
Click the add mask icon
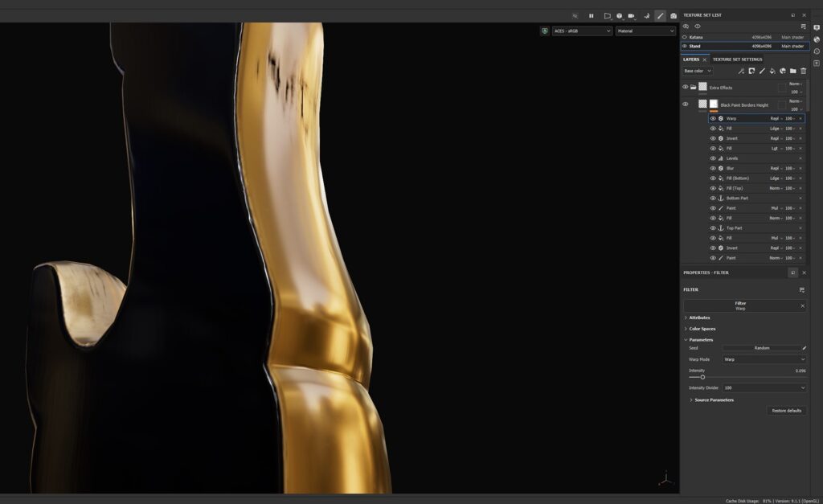[751, 71]
